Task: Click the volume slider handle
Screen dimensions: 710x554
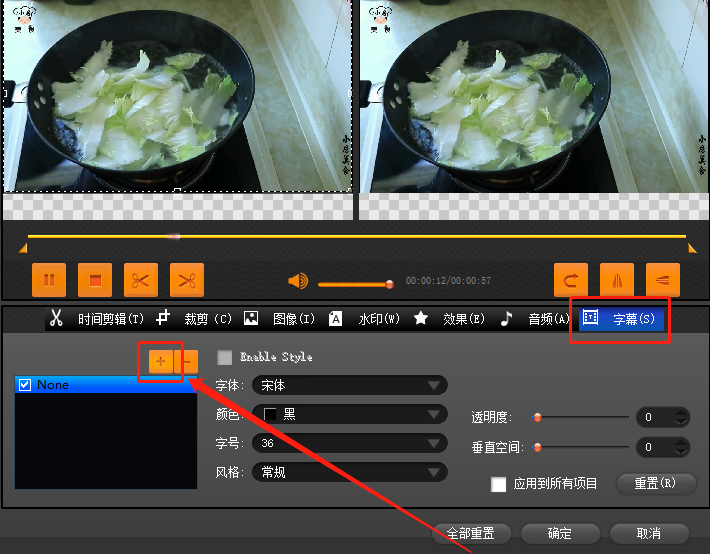Action: pyautogui.click(x=389, y=284)
